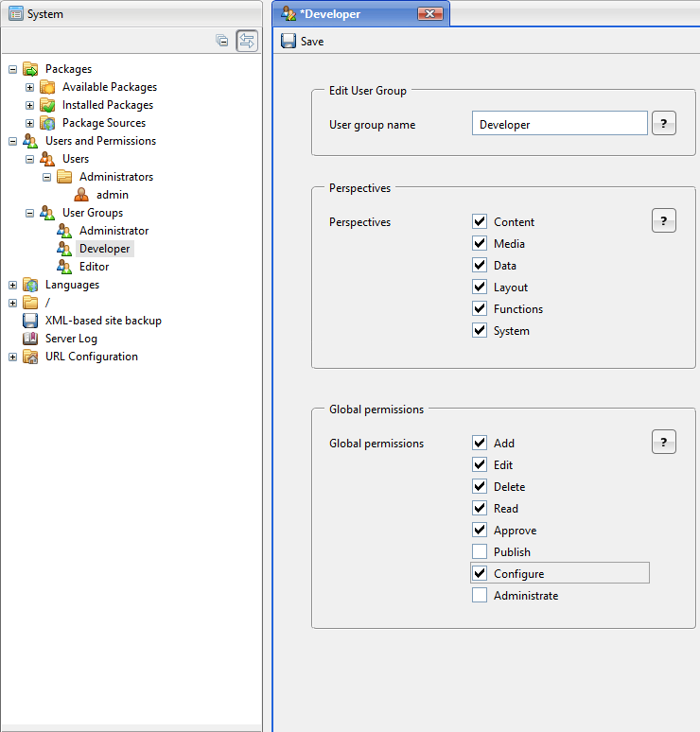
Task: Uncheck the Content perspective checkbox
Action: coord(480,221)
